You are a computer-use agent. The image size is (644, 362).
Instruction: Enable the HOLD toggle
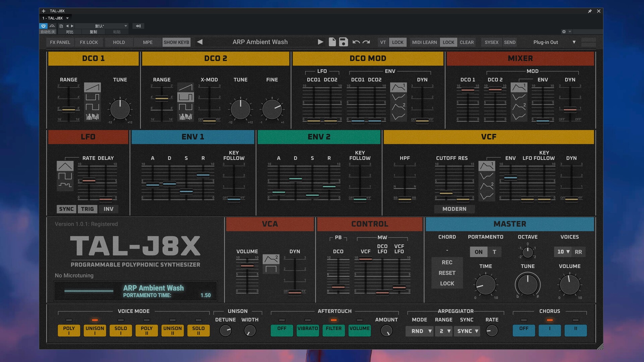click(x=119, y=42)
